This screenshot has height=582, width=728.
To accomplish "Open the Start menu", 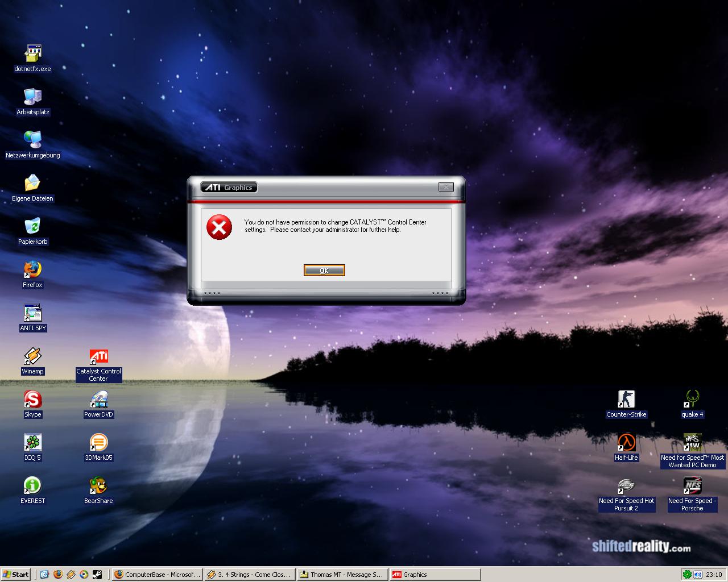I will coord(16,575).
